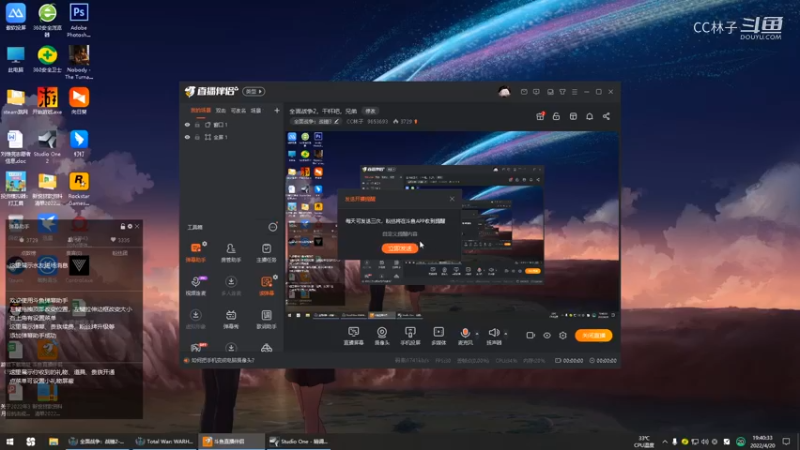Lock the 全屏1 source
The height and width of the screenshot is (450, 800).
197,137
